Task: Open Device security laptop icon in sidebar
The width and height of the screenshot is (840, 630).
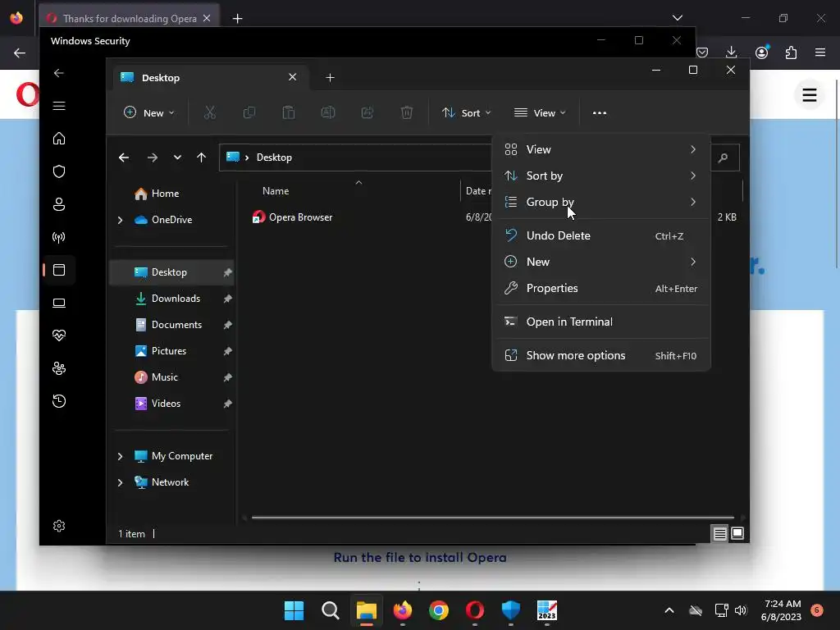Action: [59, 303]
